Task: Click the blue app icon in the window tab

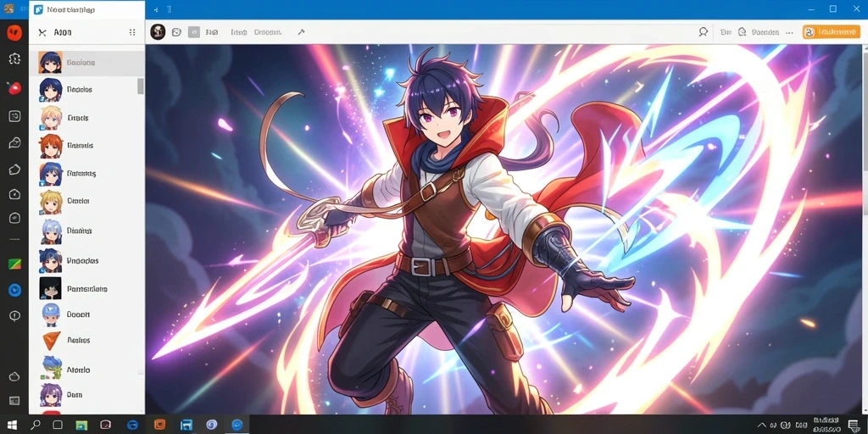Action: tap(38, 10)
